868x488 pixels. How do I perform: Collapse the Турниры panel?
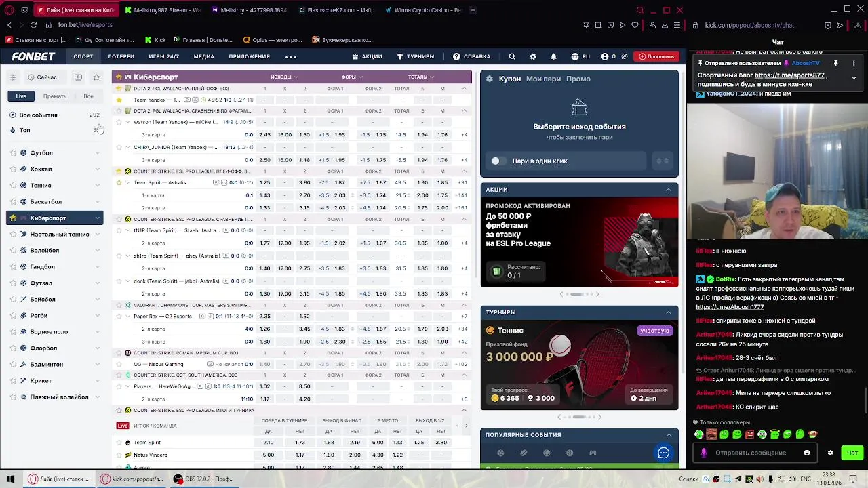click(668, 312)
